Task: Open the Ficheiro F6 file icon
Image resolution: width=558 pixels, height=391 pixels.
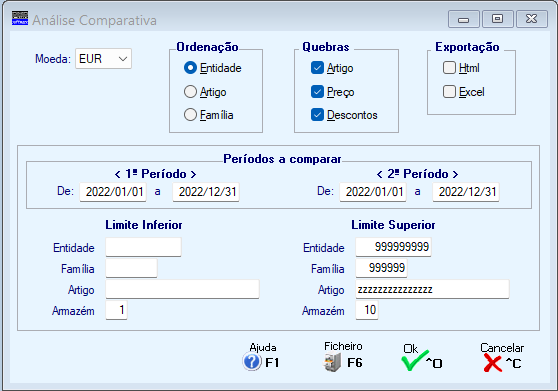Action: pyautogui.click(x=332, y=363)
